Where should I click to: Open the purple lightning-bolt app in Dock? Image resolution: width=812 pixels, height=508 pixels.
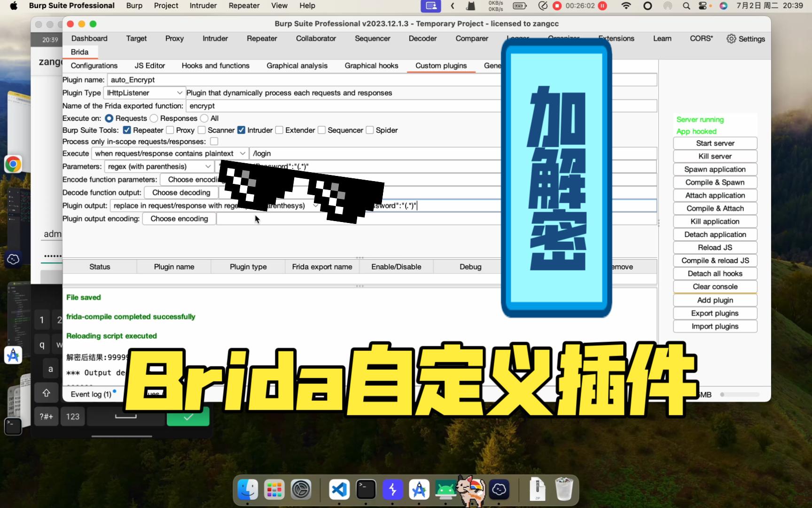pos(393,490)
